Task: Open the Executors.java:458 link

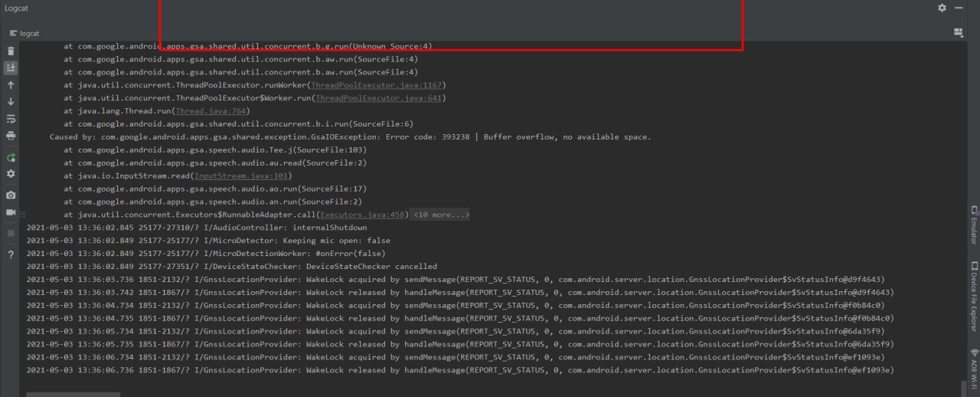Action: coord(362,215)
